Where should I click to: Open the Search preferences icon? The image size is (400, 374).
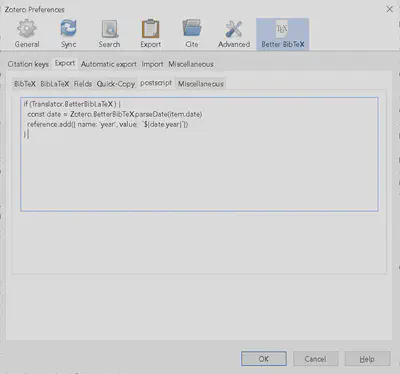click(109, 29)
